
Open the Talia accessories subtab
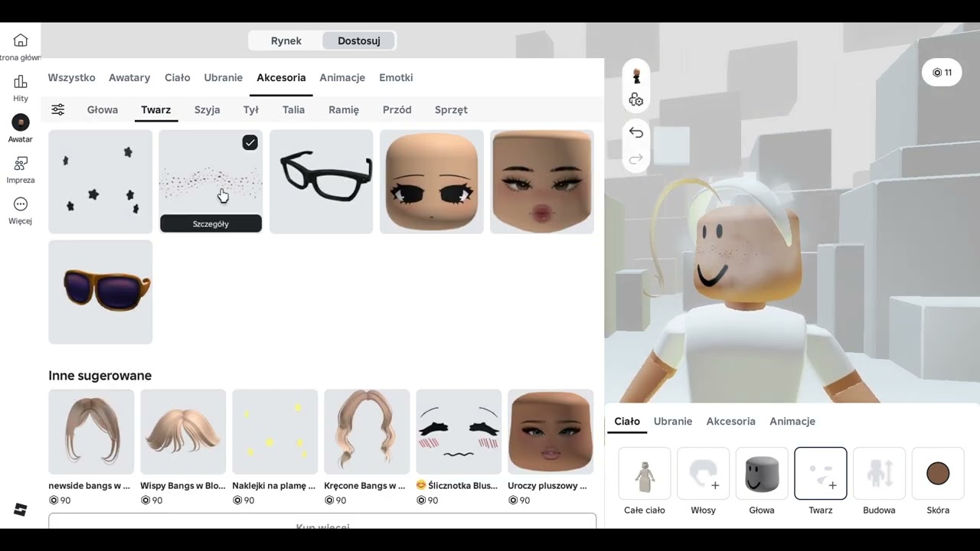(294, 109)
